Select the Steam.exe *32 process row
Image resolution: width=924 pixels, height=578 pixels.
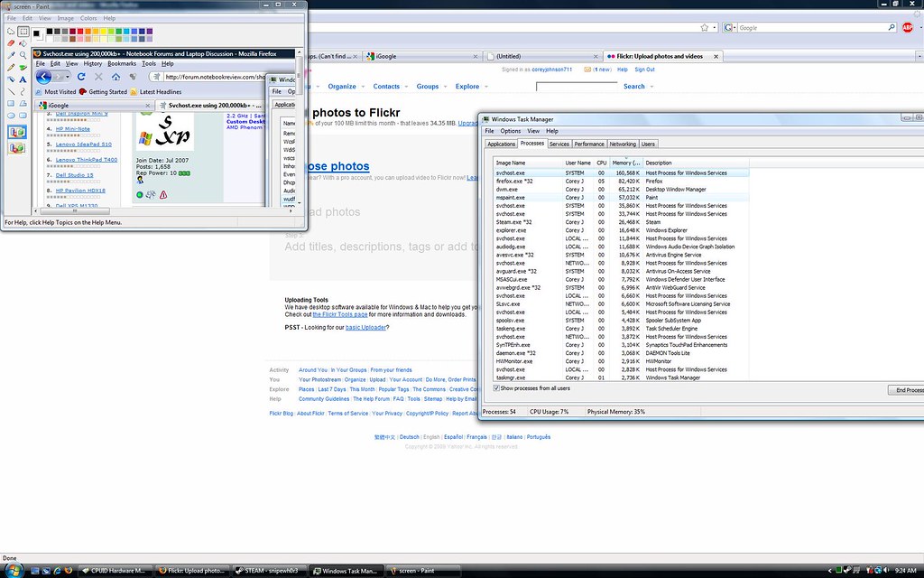pyautogui.click(x=621, y=222)
